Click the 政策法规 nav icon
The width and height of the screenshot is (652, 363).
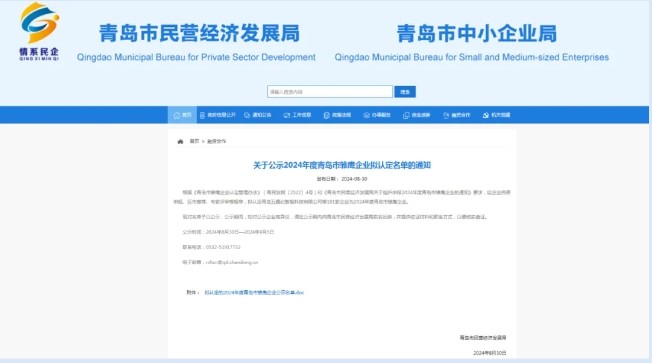click(326, 115)
